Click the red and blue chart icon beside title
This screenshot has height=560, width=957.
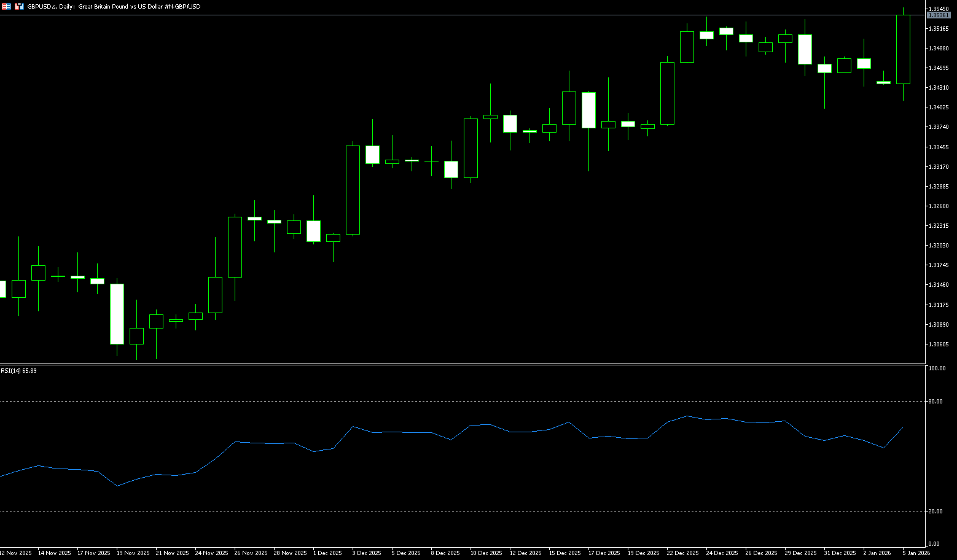pyautogui.click(x=20, y=6)
